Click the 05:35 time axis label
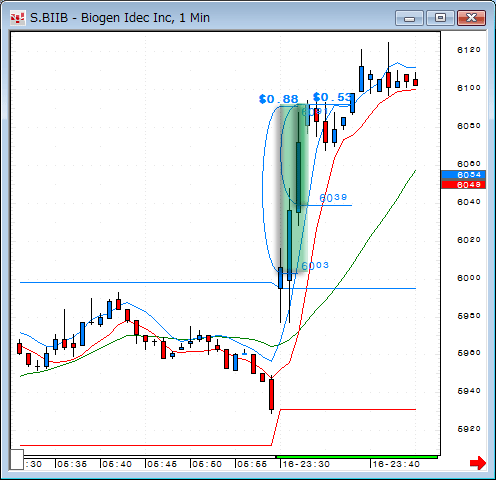496x480 pixels. [72, 464]
